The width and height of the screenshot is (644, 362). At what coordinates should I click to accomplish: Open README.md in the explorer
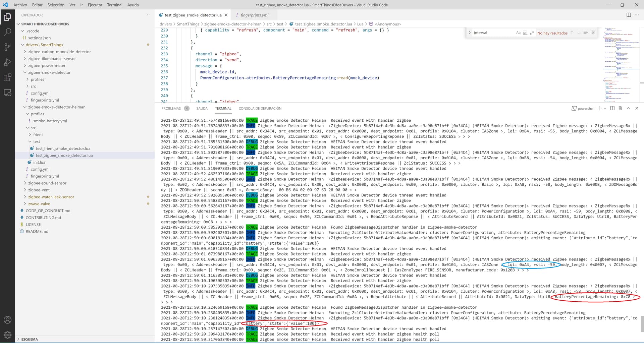coord(37,231)
